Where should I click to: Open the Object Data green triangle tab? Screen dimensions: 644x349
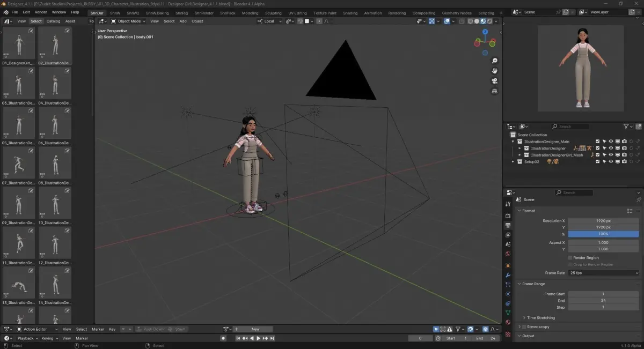508,313
